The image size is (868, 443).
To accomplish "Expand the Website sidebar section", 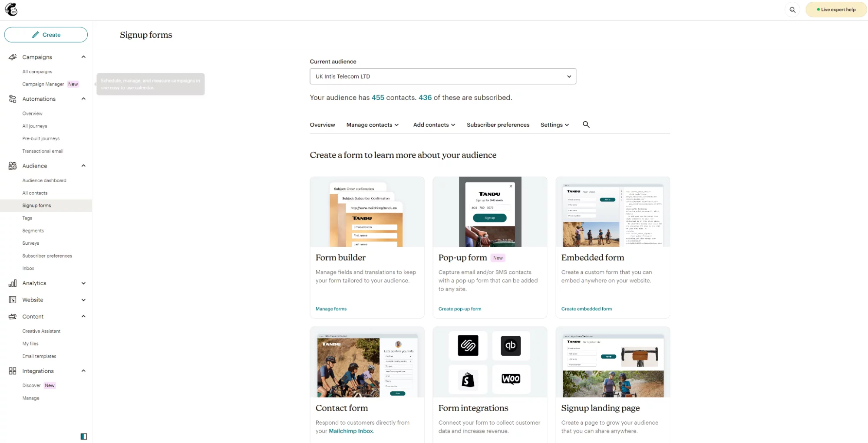I will 83,300.
